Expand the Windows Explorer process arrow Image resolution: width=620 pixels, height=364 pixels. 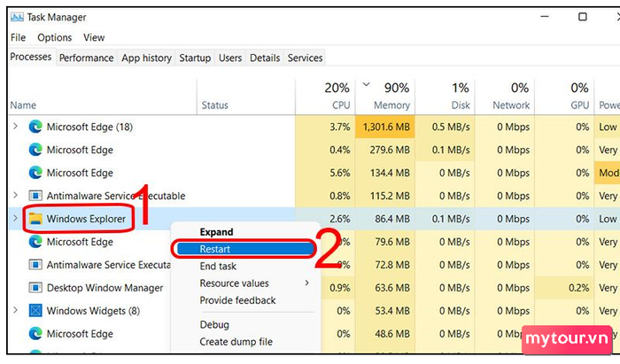click(x=15, y=218)
